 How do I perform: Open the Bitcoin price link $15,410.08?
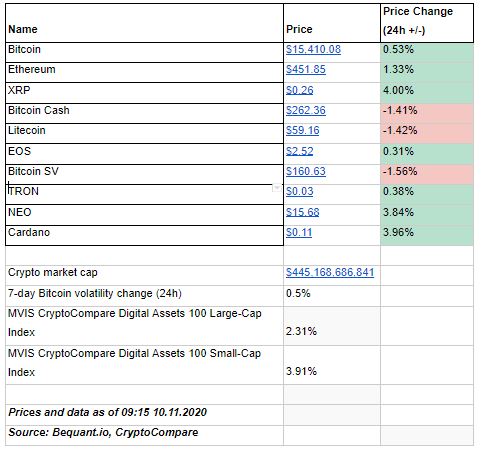[313, 49]
